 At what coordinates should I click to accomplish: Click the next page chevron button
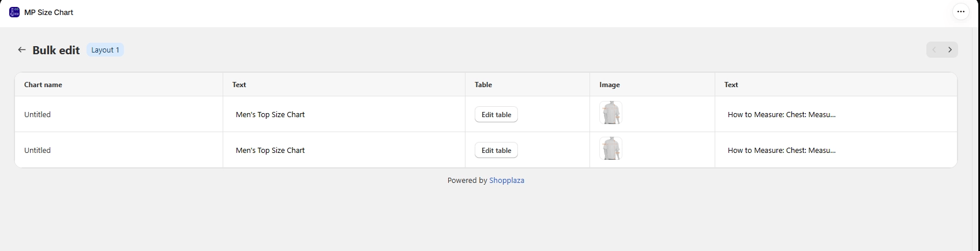click(x=950, y=50)
